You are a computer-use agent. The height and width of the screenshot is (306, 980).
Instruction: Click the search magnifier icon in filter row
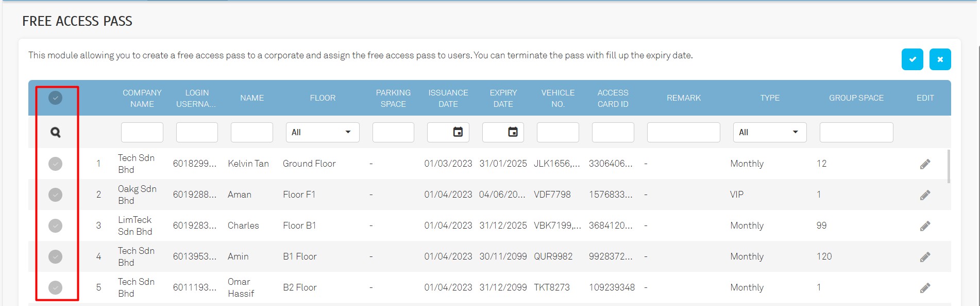tap(56, 133)
